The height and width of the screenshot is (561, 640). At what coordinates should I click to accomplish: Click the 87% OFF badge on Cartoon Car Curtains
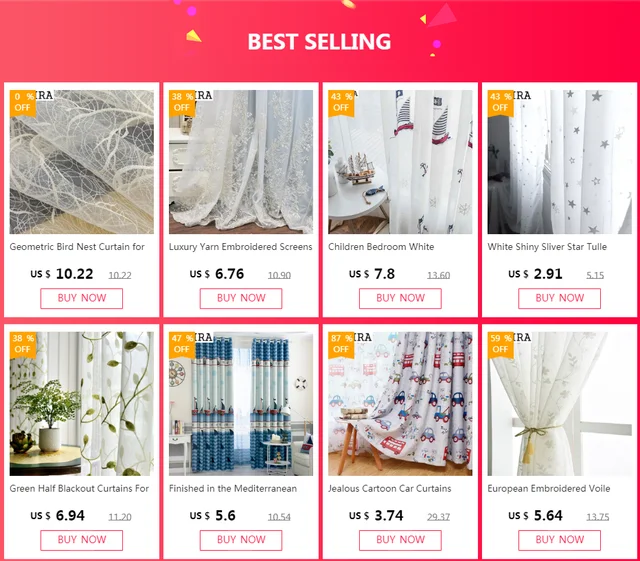341,345
